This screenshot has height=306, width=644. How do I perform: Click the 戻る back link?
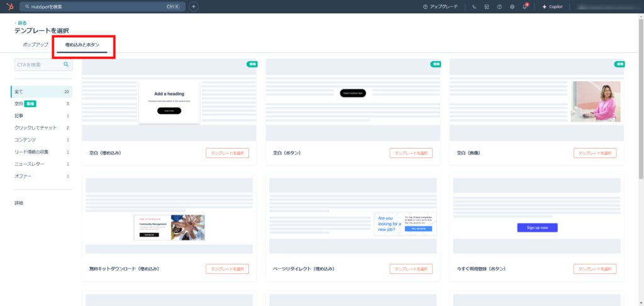click(22, 23)
